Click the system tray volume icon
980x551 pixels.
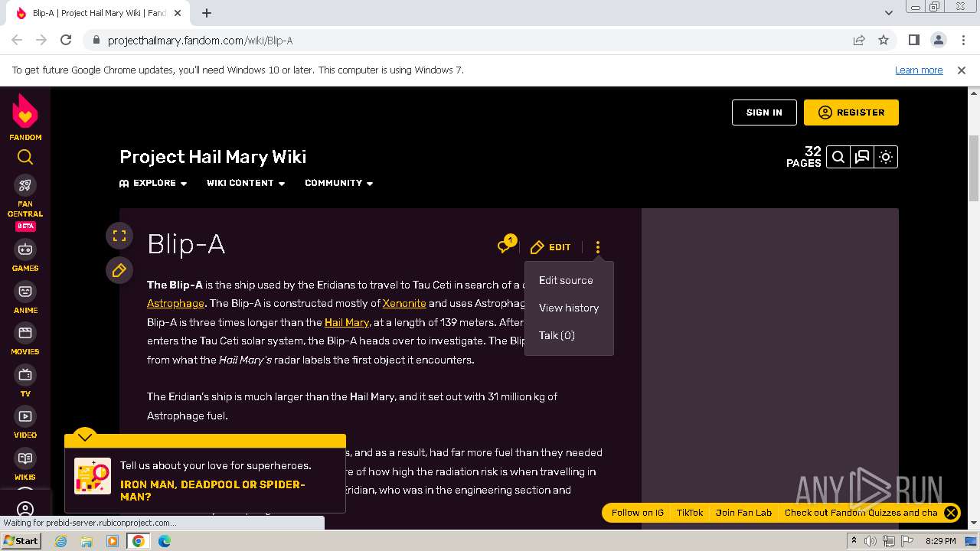pyautogui.click(x=871, y=541)
